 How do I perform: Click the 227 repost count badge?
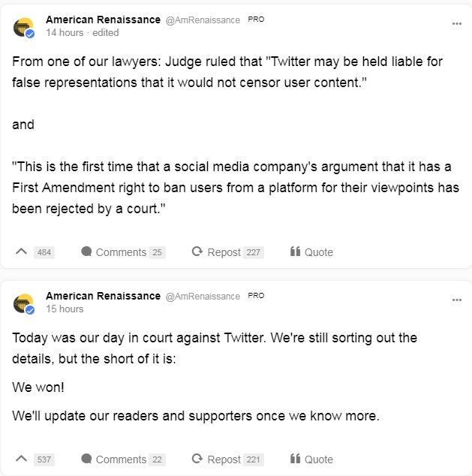[254, 252]
